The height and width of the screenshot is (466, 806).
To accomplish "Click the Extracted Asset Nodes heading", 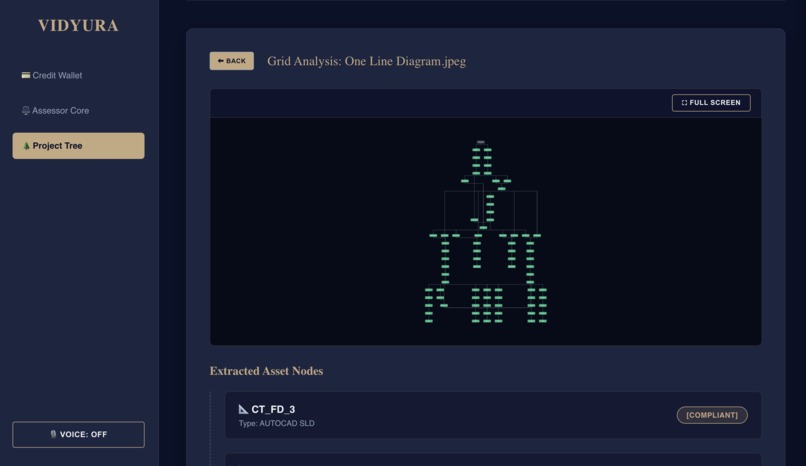I will pyautogui.click(x=266, y=371).
